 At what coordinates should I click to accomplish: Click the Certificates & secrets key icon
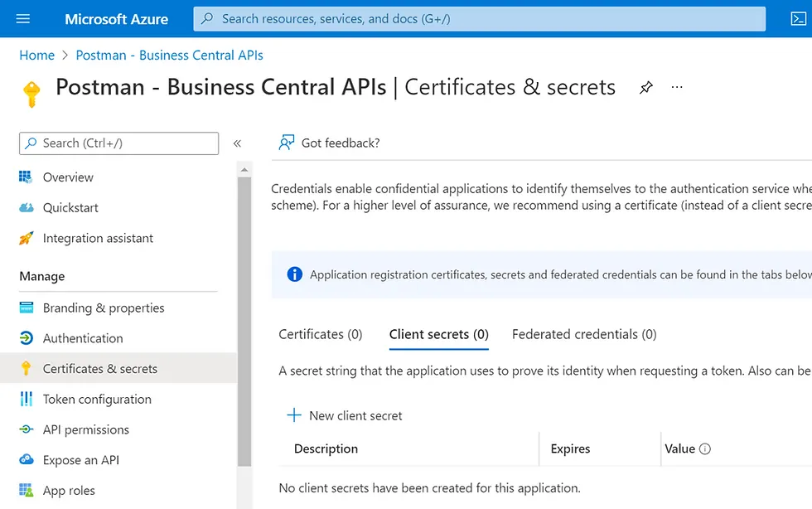click(x=26, y=369)
